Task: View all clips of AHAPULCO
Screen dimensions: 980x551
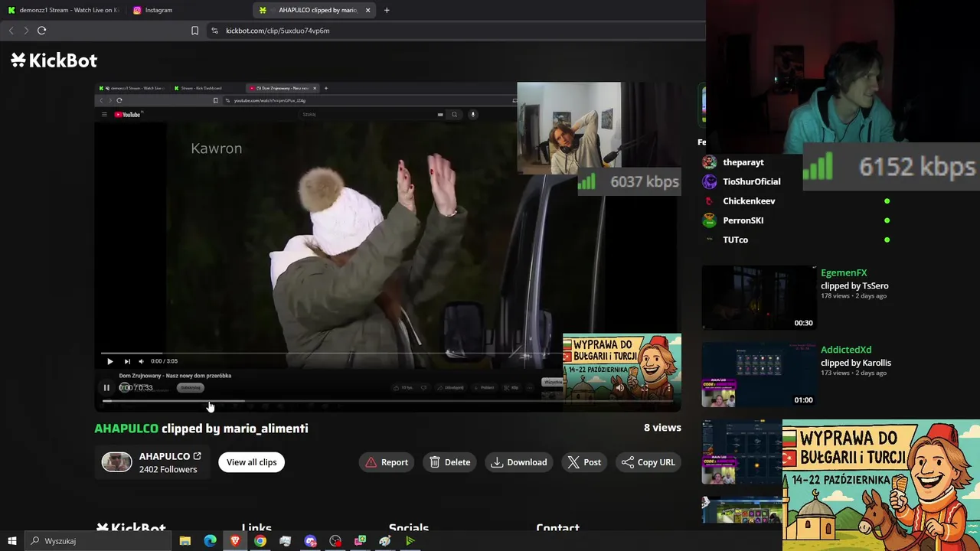Action: point(251,462)
